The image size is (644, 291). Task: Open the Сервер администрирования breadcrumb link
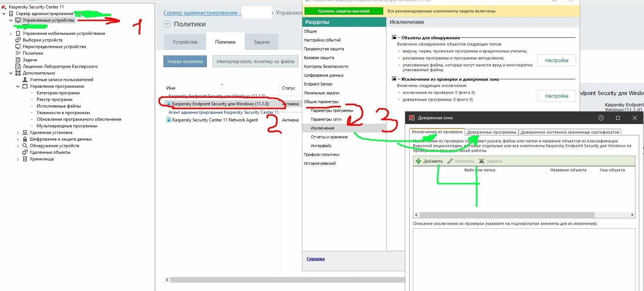coord(202,13)
